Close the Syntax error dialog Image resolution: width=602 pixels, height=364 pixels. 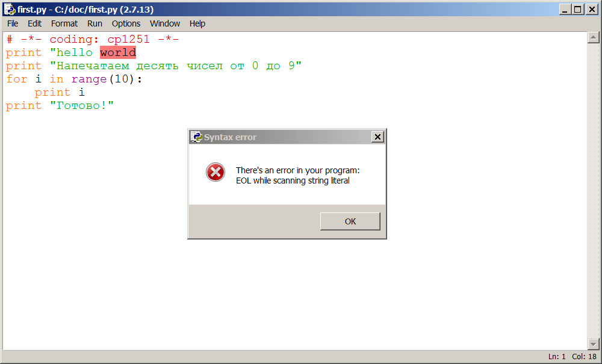[x=377, y=137]
